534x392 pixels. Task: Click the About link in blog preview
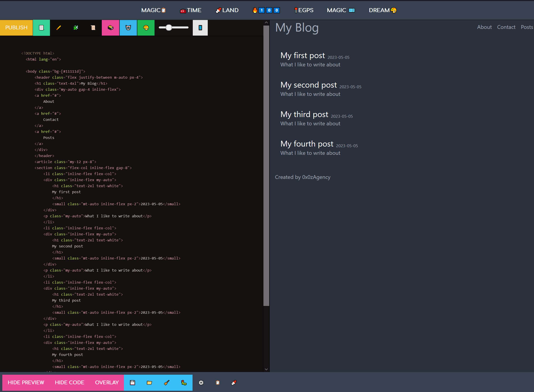click(484, 27)
